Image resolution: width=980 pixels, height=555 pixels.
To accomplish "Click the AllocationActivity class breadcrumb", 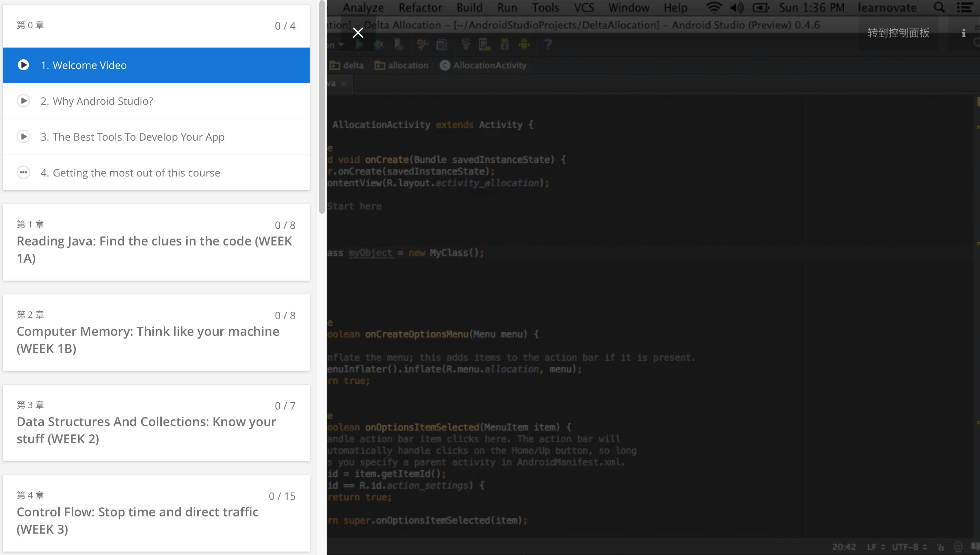I will point(483,65).
